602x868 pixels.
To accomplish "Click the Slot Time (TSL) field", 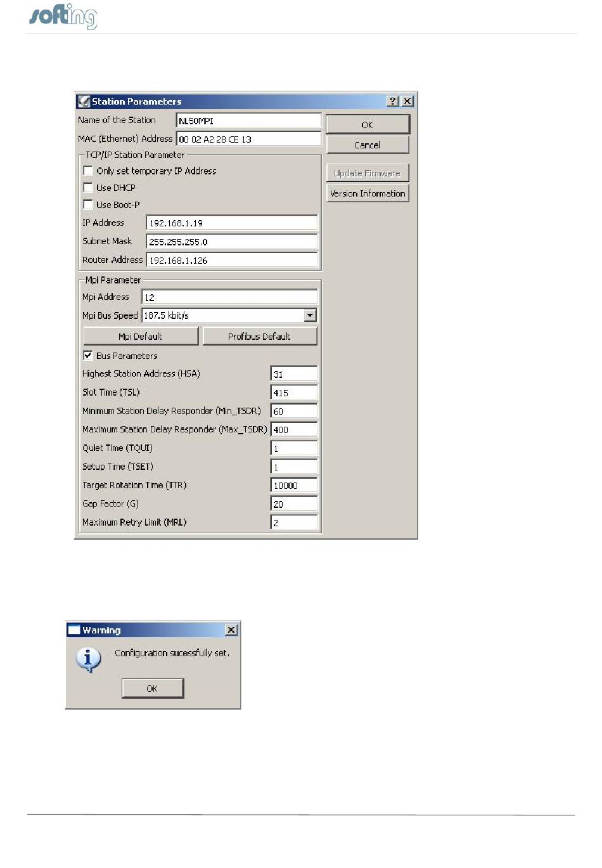I will coord(294,392).
